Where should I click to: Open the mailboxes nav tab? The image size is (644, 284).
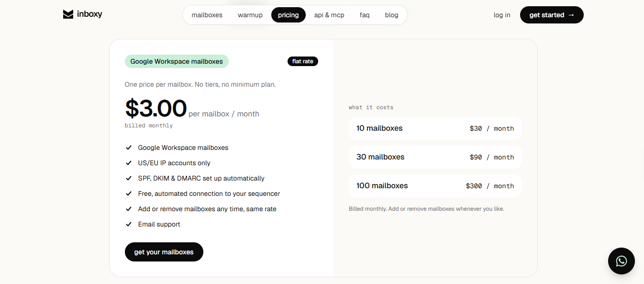[207, 15]
